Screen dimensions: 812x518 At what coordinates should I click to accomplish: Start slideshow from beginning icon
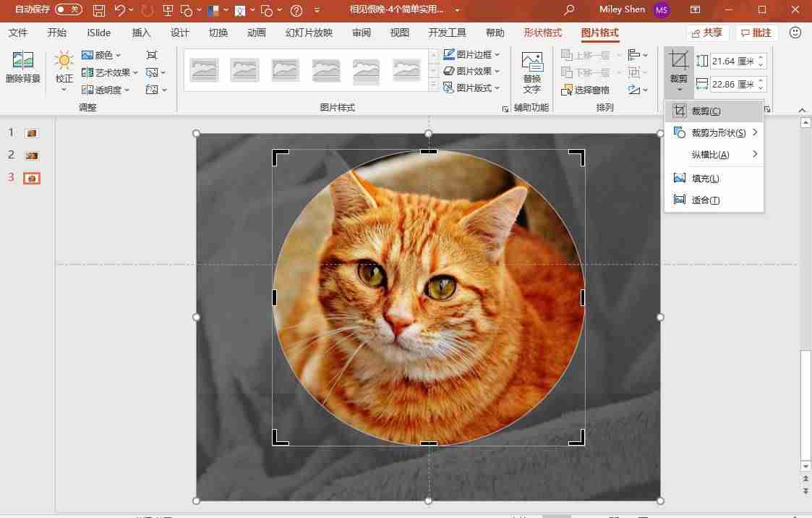(x=167, y=10)
